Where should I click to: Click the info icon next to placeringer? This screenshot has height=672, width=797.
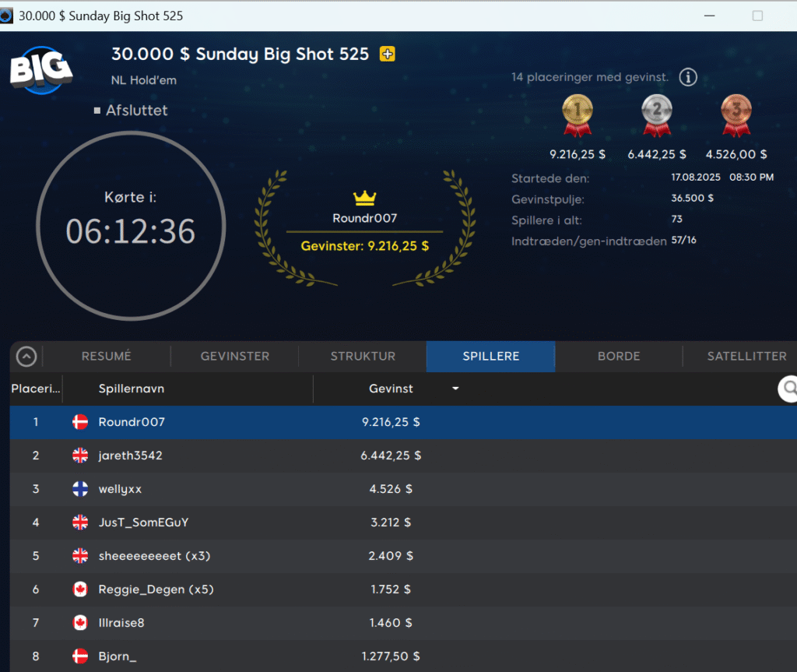pos(687,77)
